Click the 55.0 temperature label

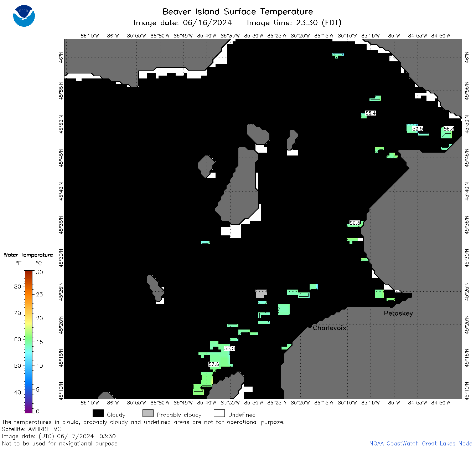[x=229, y=348]
